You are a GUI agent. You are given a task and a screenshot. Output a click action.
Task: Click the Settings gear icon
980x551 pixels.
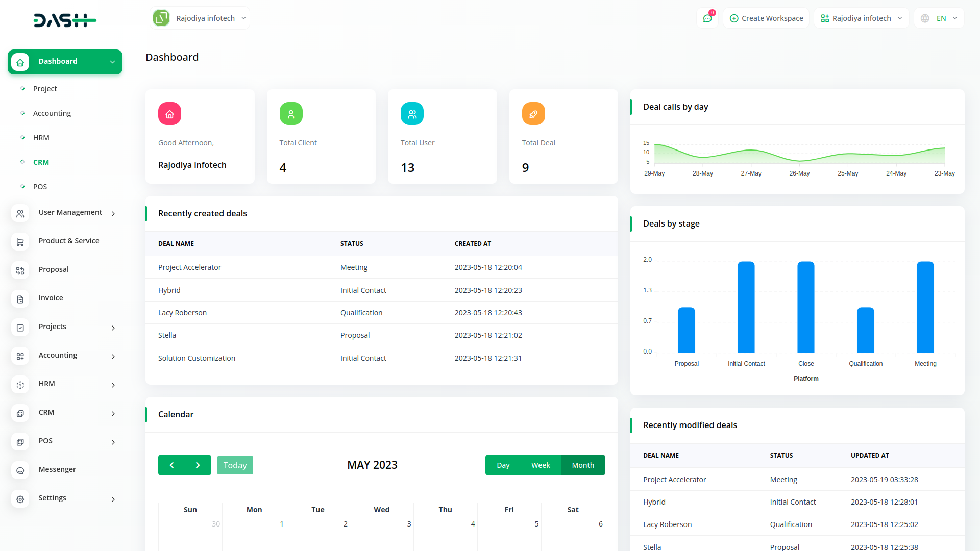pos(20,499)
